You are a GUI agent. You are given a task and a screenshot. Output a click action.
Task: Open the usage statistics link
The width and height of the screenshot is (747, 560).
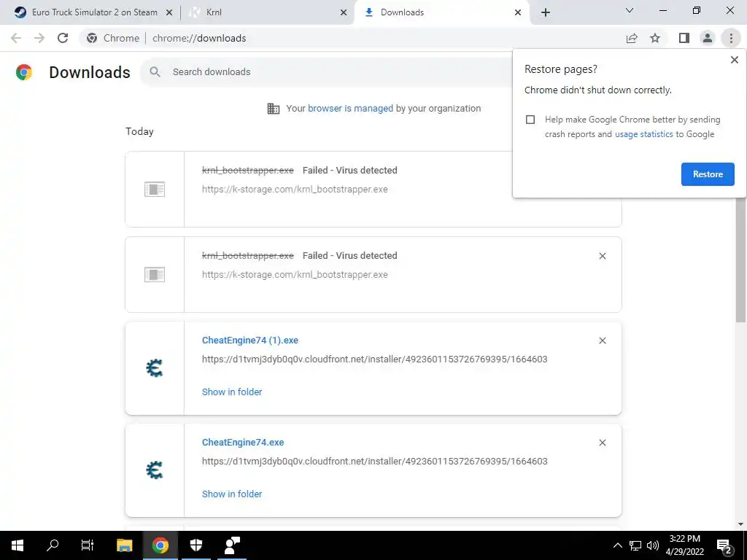[x=643, y=134]
